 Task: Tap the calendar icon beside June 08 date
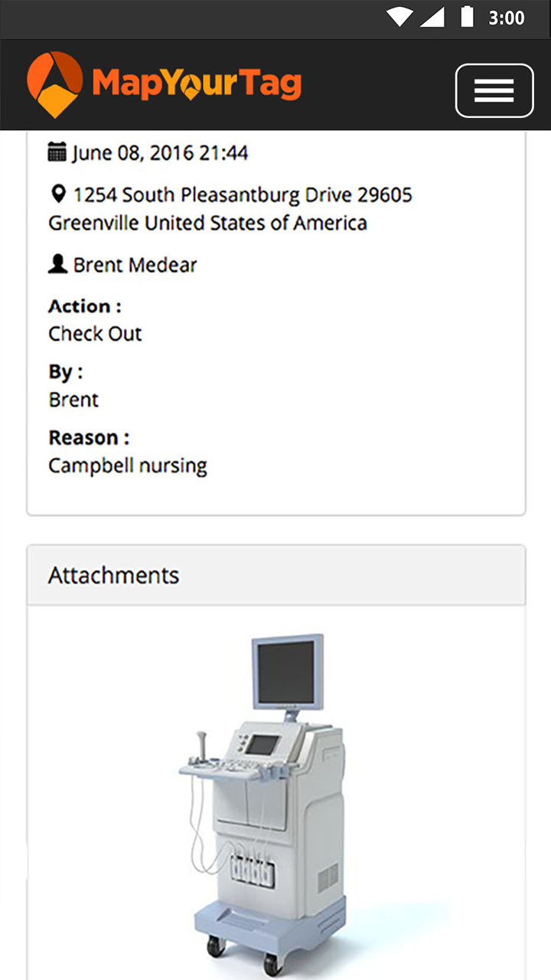[x=57, y=152]
